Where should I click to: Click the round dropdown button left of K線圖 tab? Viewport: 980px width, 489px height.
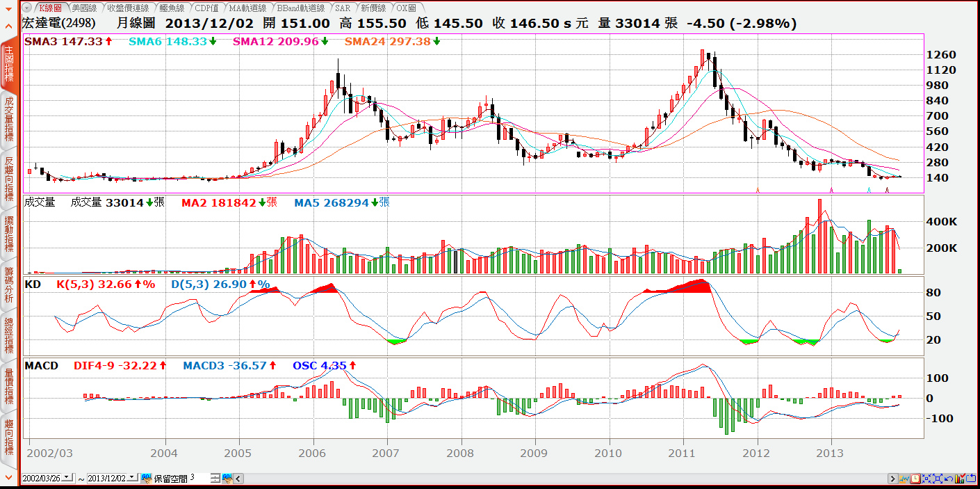coord(26,8)
